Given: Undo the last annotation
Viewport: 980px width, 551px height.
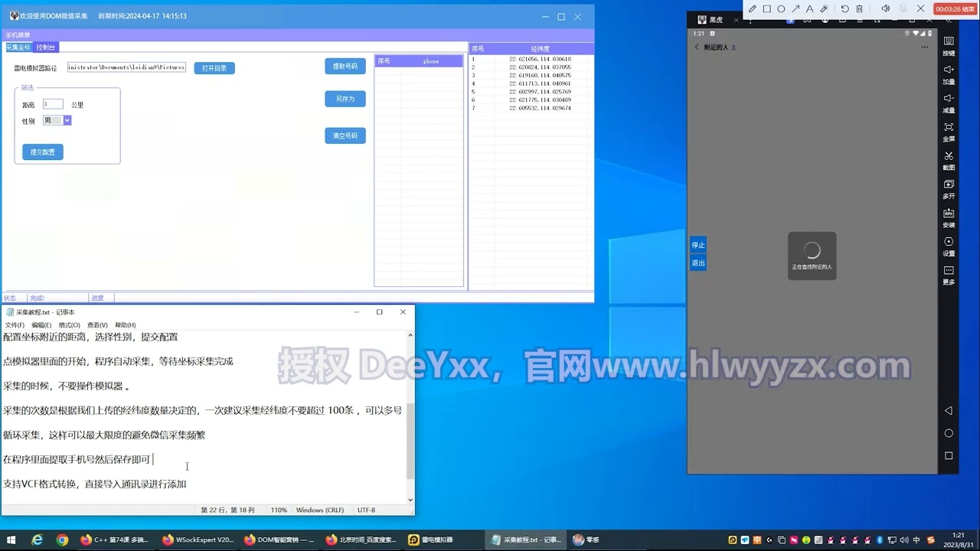Looking at the screenshot, I should pyautogui.click(x=844, y=9).
